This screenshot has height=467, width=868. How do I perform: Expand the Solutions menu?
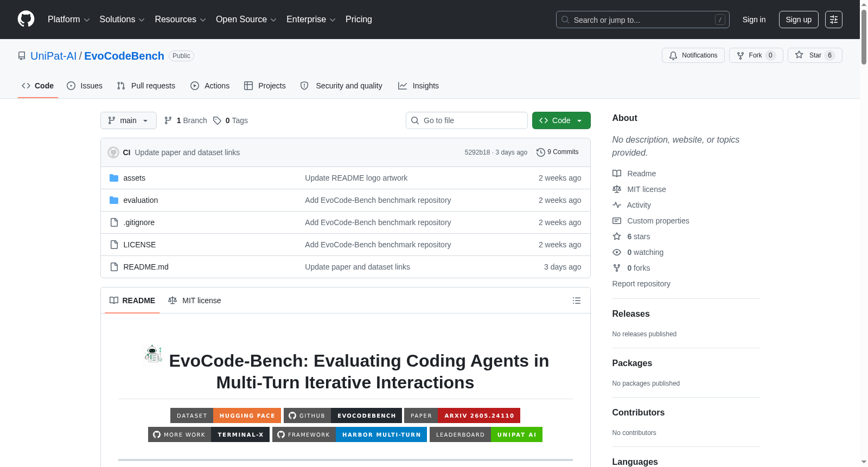122,20
